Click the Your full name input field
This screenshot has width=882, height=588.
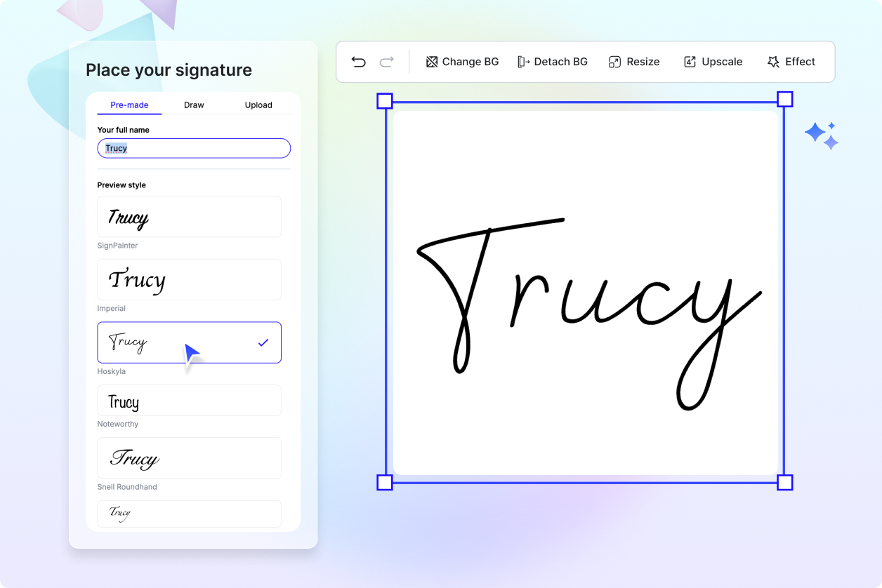194,148
